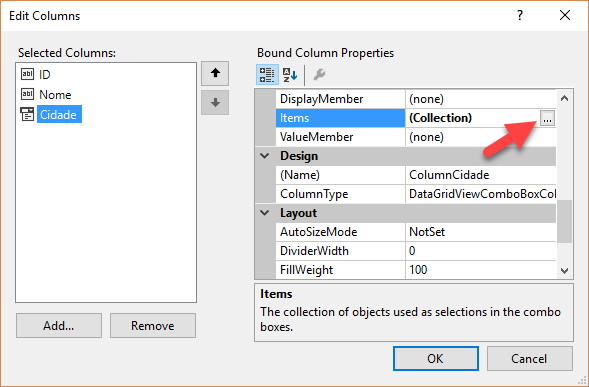Collapse the Layout category

(265, 213)
